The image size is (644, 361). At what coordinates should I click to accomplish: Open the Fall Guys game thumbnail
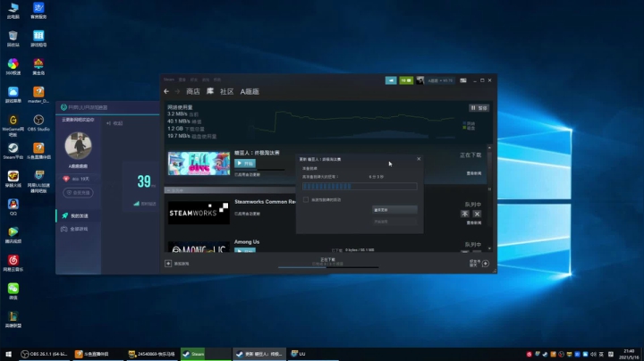[199, 164]
